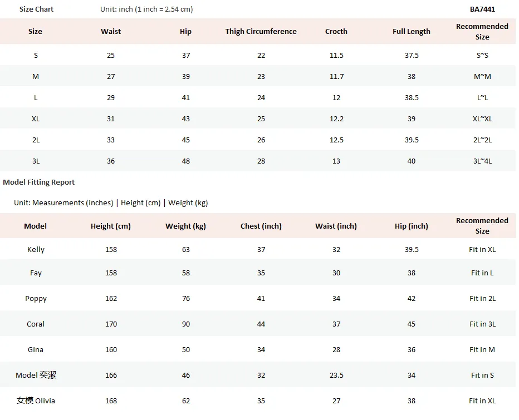The image size is (519, 420).
Task: Click the Chest (inch) column header
Action: tap(261, 226)
